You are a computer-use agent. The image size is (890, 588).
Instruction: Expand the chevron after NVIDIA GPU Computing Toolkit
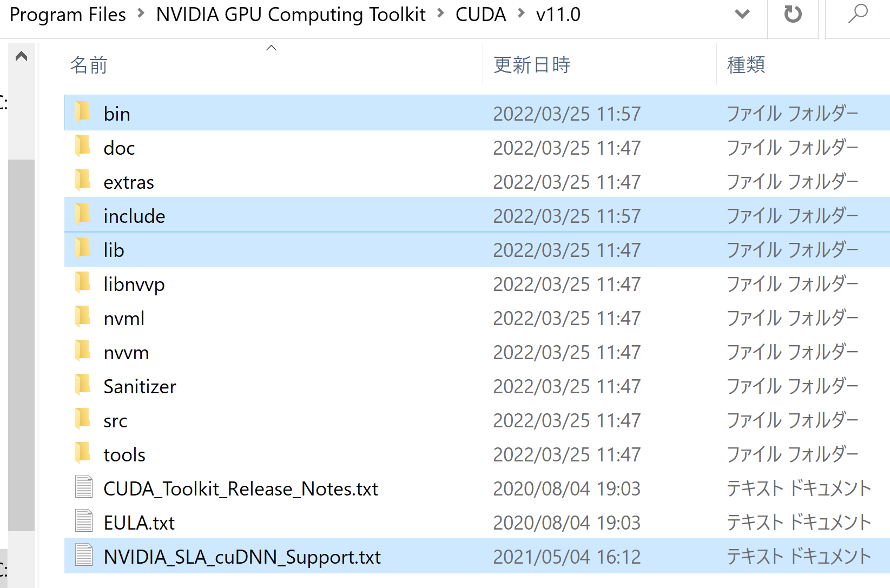tap(441, 14)
